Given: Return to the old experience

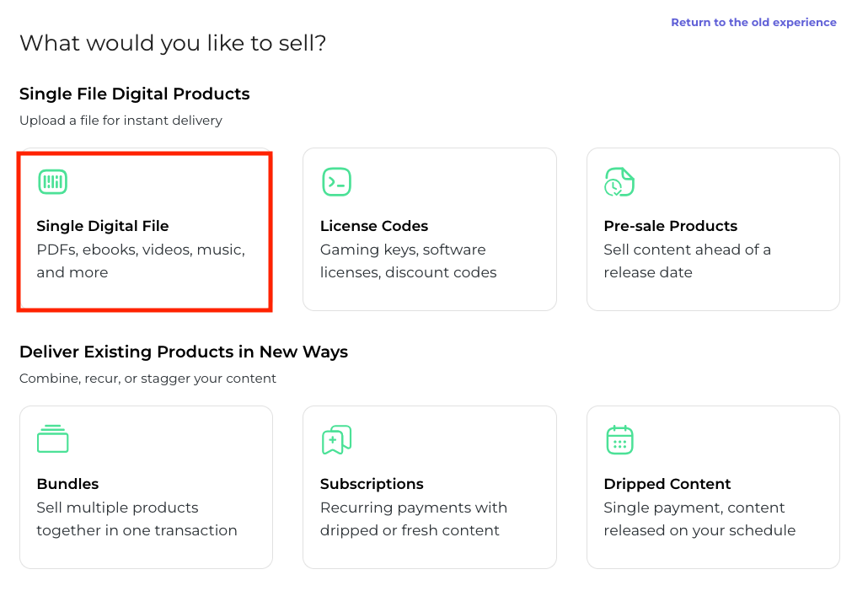Looking at the screenshot, I should pyautogui.click(x=753, y=23).
